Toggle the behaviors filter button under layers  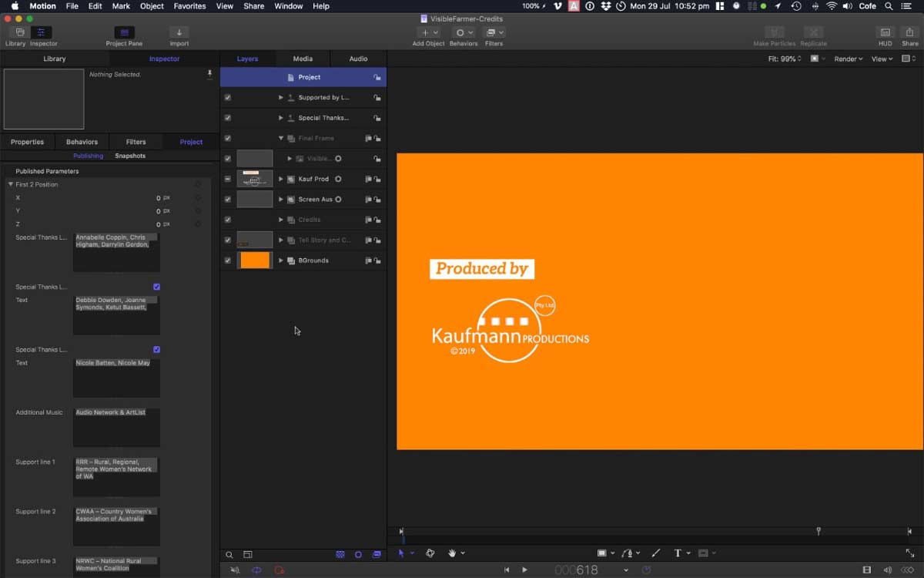[358, 555]
